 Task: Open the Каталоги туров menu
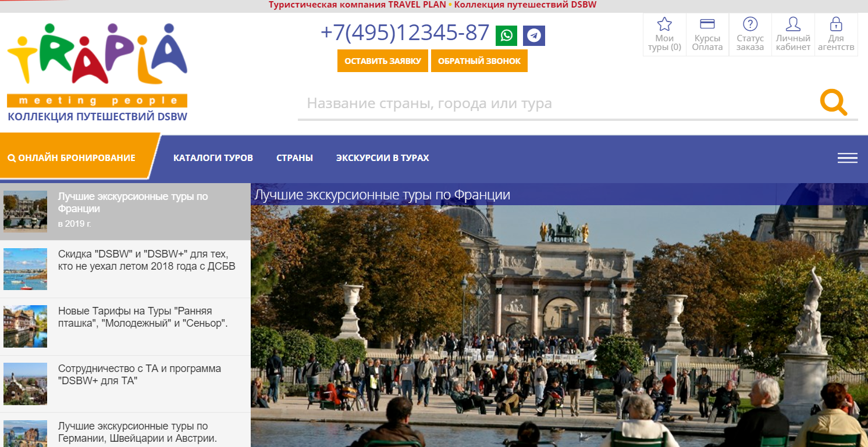coord(213,158)
